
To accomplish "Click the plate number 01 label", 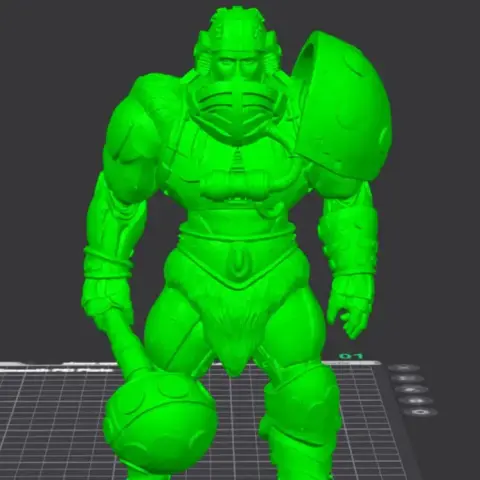I will pos(351,356).
